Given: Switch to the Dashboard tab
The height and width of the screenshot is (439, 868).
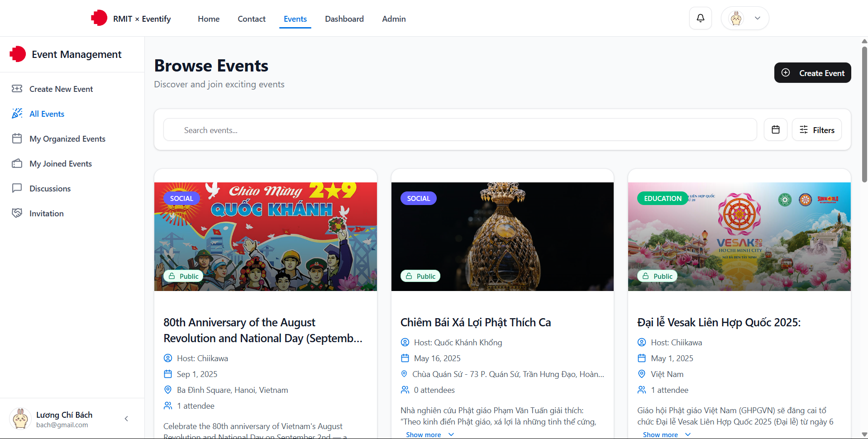Looking at the screenshot, I should click(x=344, y=19).
